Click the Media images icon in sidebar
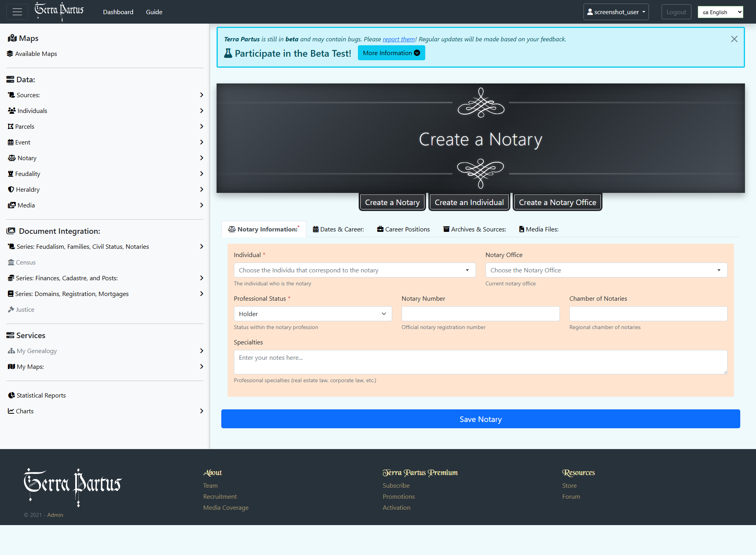Screen dimensions: 756x555 [x=12, y=205]
